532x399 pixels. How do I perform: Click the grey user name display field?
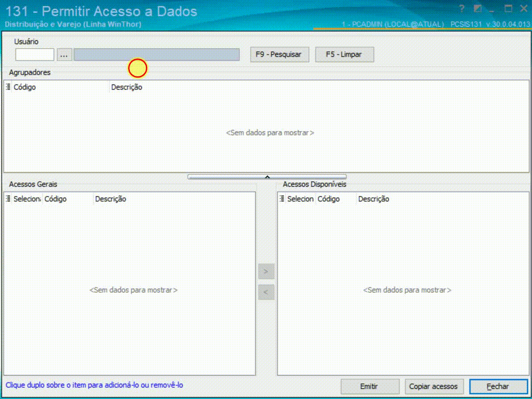[156, 54]
